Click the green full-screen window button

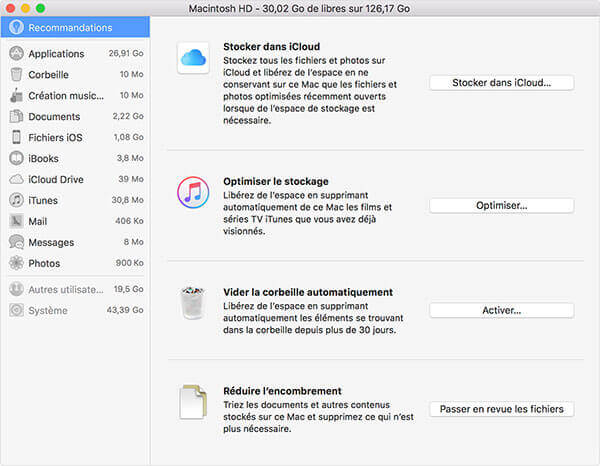[40, 8]
